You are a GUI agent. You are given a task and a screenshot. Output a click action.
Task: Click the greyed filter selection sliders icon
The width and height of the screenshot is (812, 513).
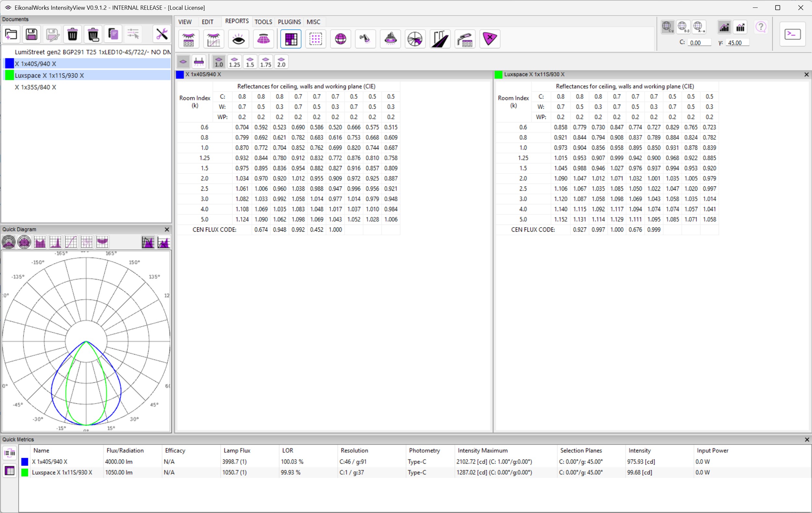(134, 34)
